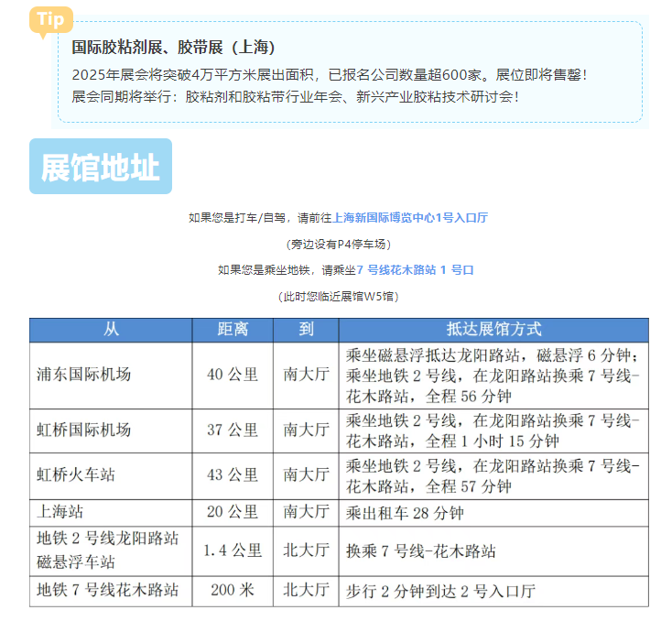Click the 从 column header
672x621 pixels.
tap(111, 330)
